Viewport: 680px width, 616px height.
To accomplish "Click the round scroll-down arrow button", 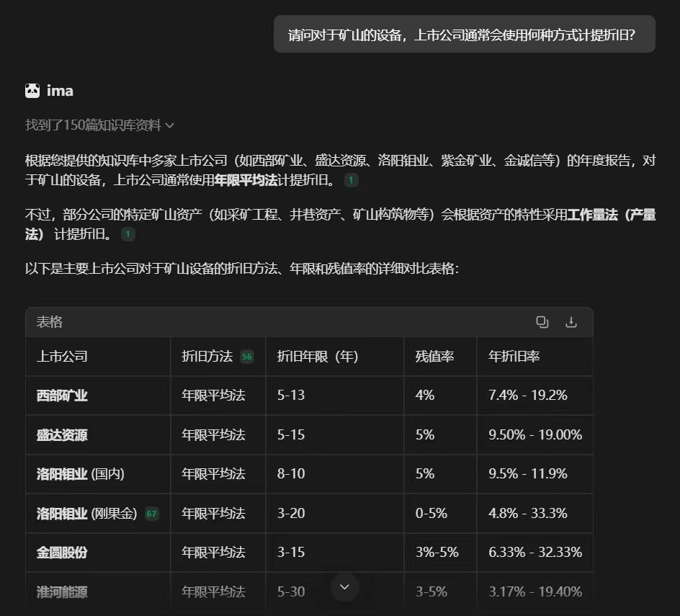I will click(x=345, y=587).
